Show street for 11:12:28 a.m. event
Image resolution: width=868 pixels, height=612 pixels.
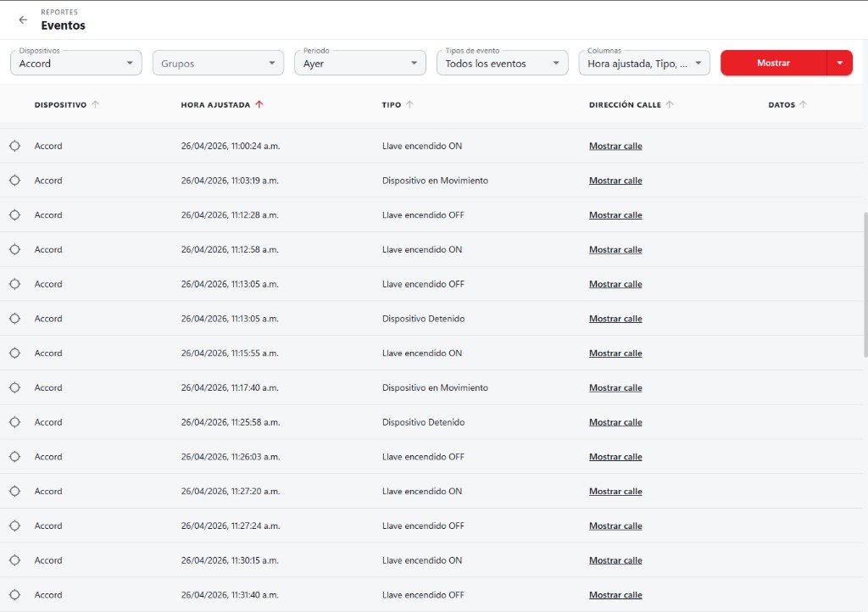pos(615,215)
